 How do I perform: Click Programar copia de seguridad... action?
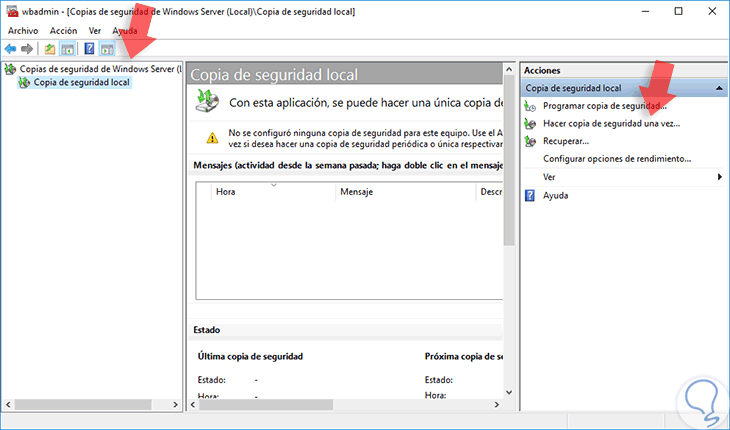[605, 106]
